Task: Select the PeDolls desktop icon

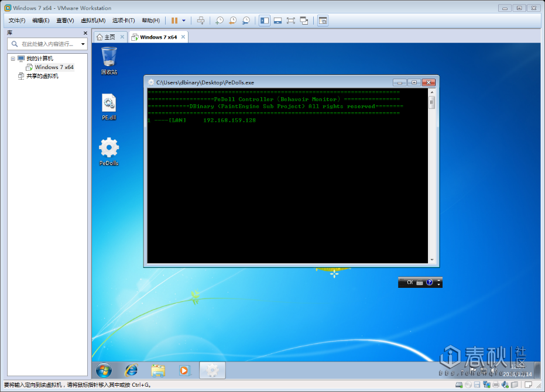Action: (109, 152)
